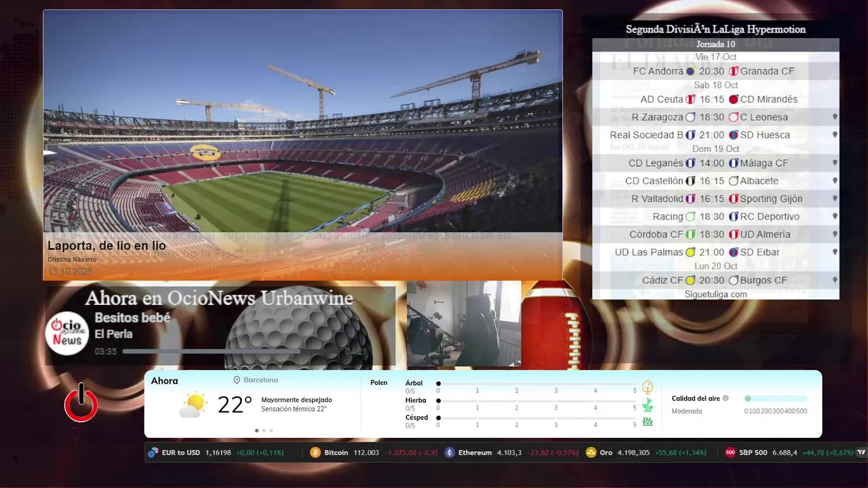Viewport: 868px width, 488px height.
Task: Click the Cádiz CF yellow crest
Action: (x=690, y=281)
